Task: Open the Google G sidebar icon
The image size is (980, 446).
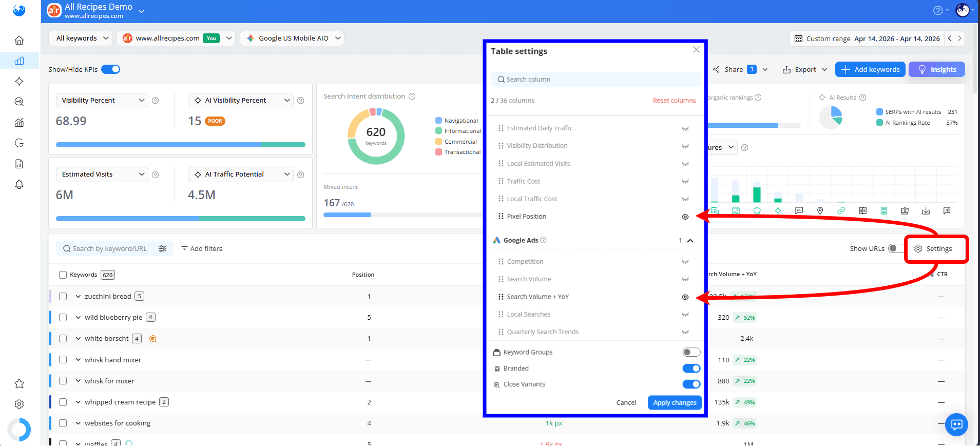Action: (x=19, y=143)
